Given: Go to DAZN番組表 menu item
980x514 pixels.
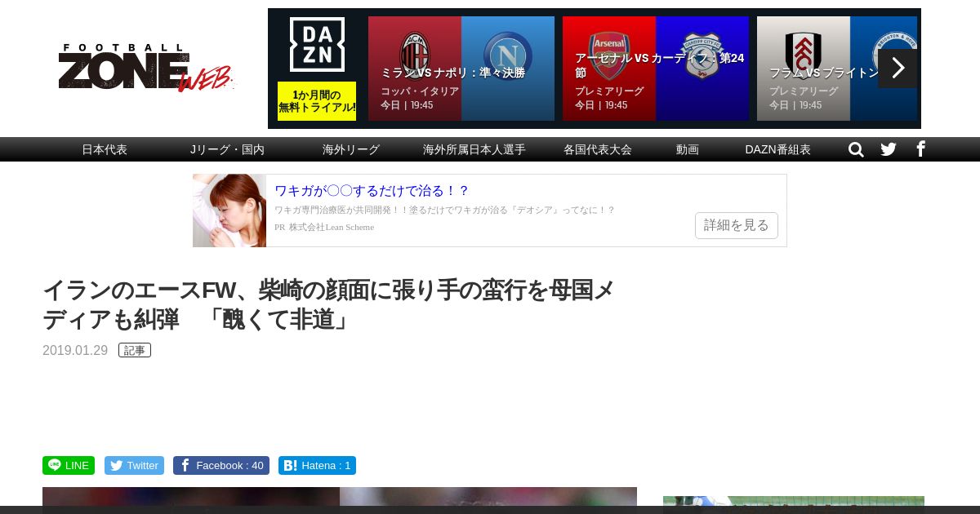Looking at the screenshot, I should (x=777, y=149).
